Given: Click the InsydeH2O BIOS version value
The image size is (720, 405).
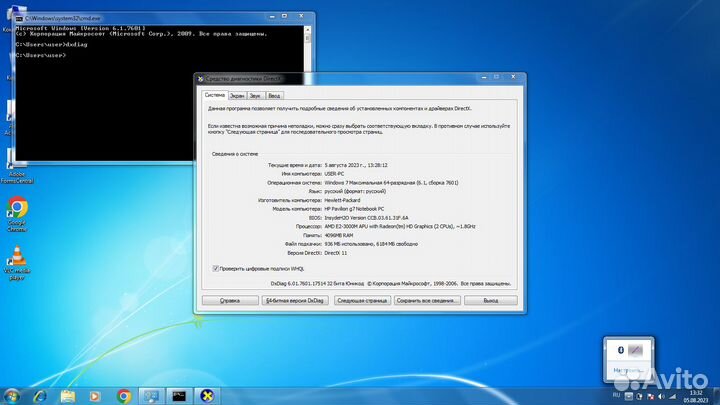Looking at the screenshot, I should [366, 218].
